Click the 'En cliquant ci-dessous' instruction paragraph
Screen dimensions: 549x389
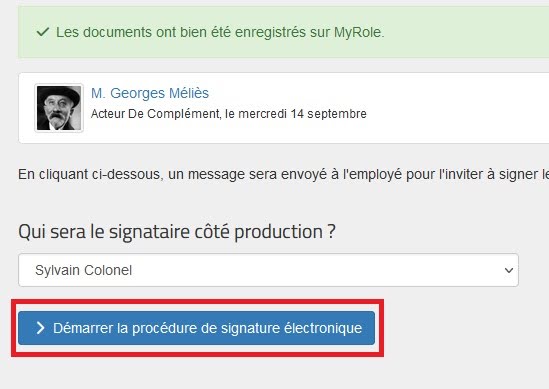[284, 174]
